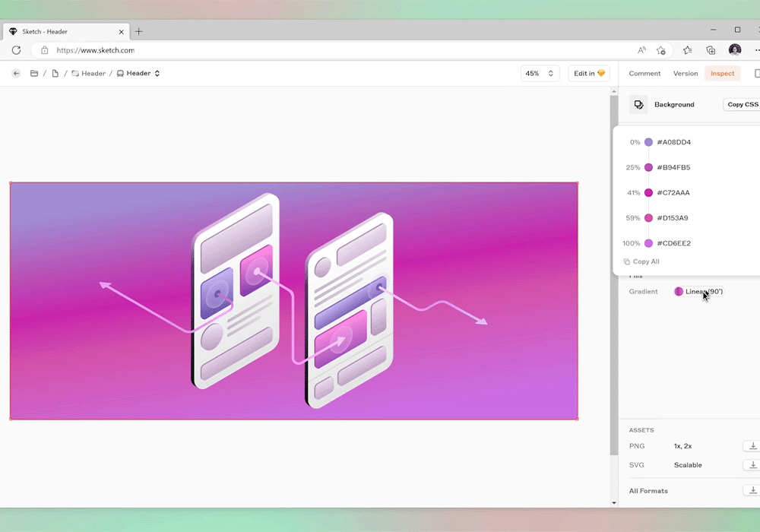Viewport: 760px width, 532px height.
Task: Open the document breadcrumb icon
Action: (x=55, y=73)
